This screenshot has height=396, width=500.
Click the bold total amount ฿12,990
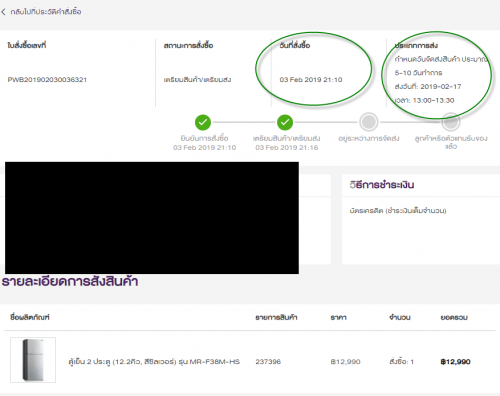click(x=455, y=362)
